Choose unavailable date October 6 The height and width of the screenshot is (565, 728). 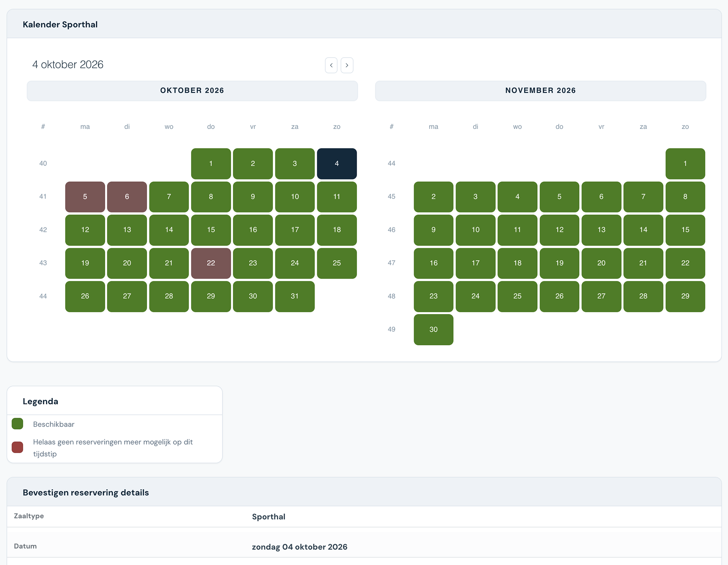tap(127, 197)
